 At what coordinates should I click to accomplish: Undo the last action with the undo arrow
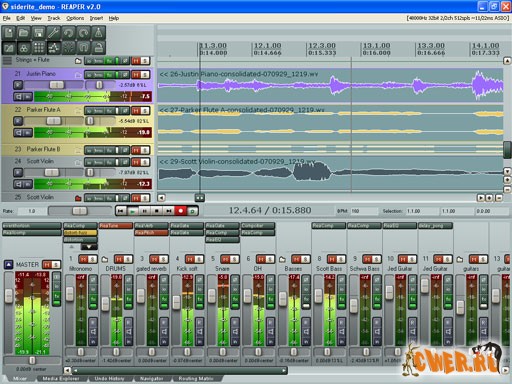[x=69, y=33]
